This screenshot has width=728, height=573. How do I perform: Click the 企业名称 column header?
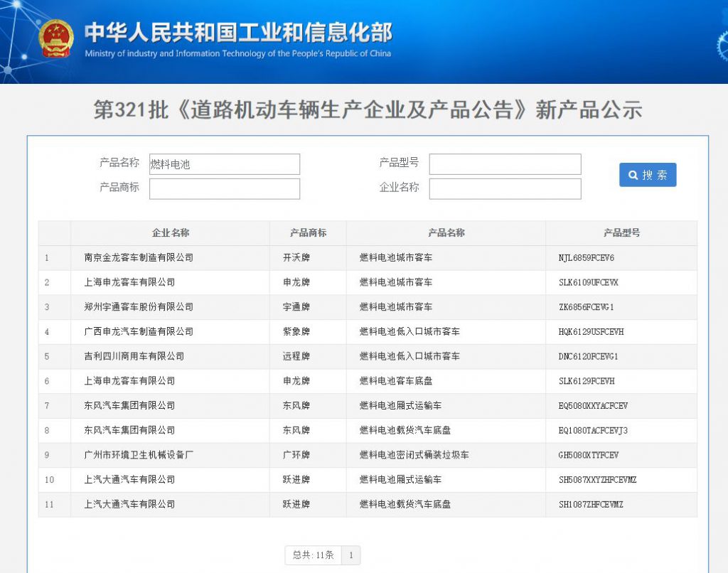pos(170,233)
